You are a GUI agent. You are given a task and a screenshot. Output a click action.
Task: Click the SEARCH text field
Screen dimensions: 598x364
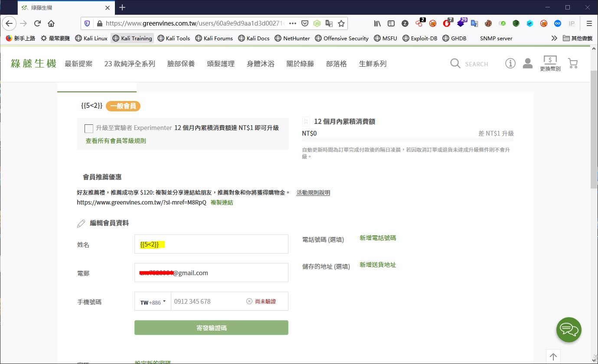point(476,64)
